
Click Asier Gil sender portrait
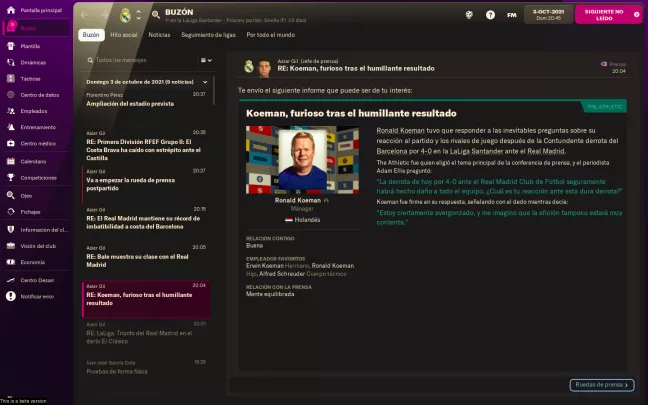pos(264,68)
